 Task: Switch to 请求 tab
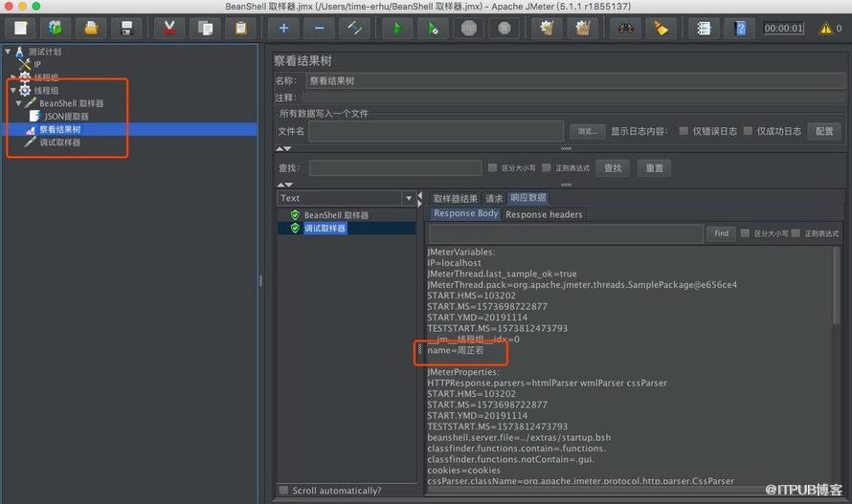(x=494, y=199)
